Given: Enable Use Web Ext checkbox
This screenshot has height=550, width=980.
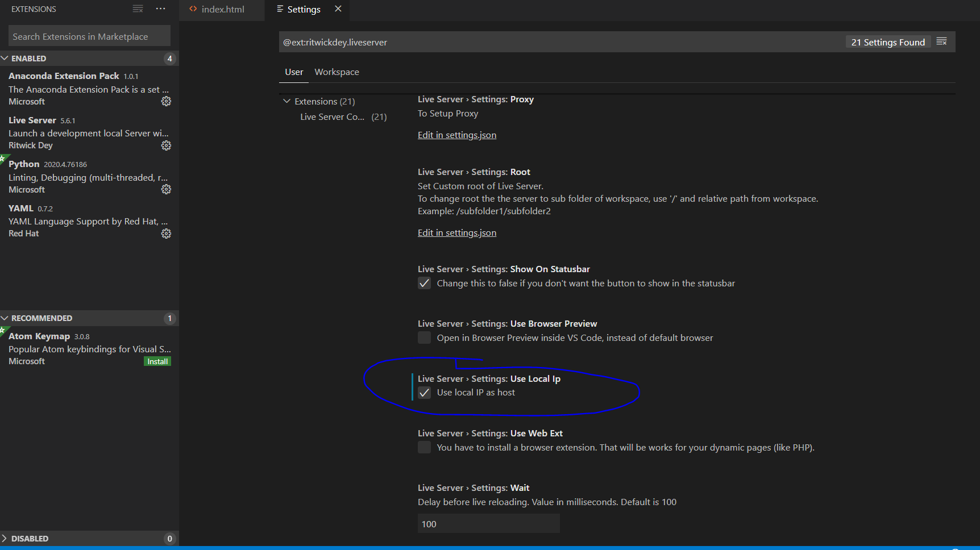Looking at the screenshot, I should 424,447.
